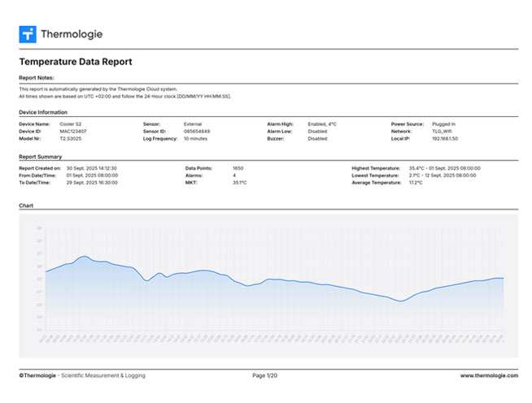Select the Temperature Data Report heading
532x403 pixels.
(75, 62)
